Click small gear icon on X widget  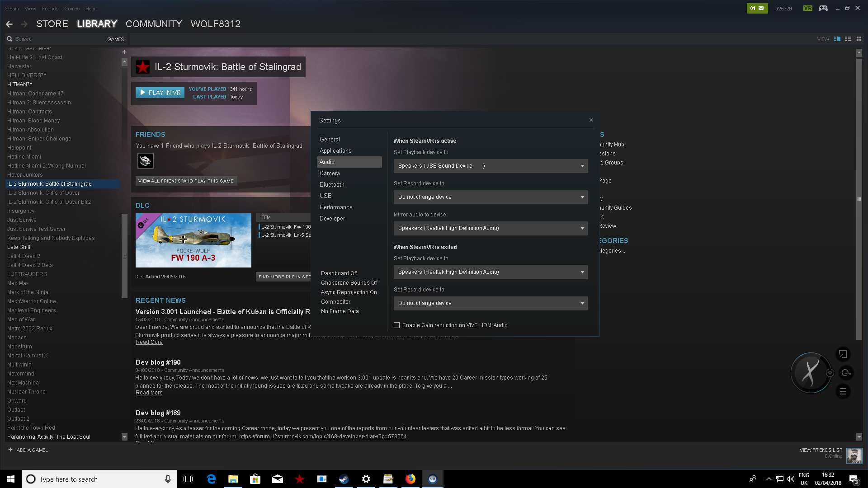(830, 373)
